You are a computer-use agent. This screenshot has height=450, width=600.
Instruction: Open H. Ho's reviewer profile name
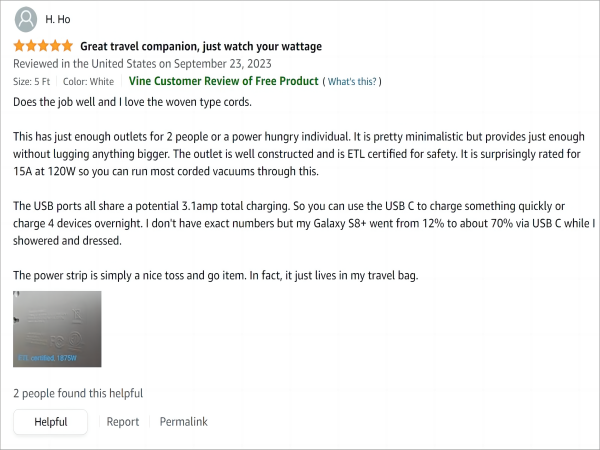pyautogui.click(x=58, y=19)
